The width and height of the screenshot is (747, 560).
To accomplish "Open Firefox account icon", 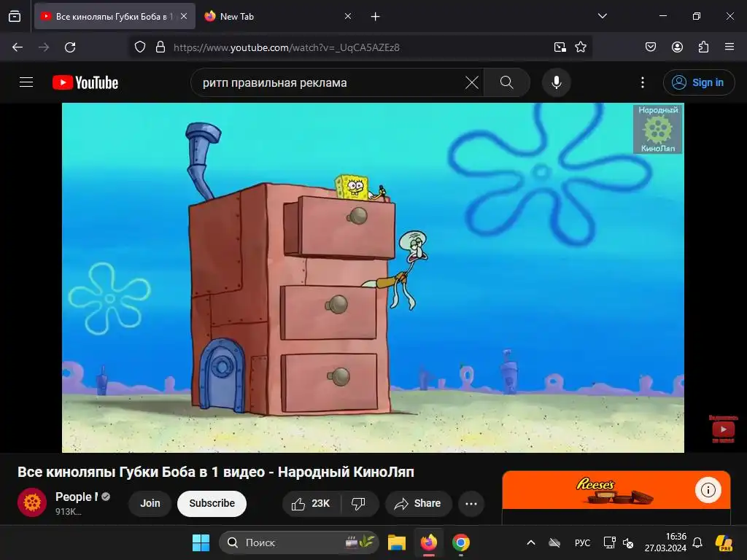I will 677,47.
